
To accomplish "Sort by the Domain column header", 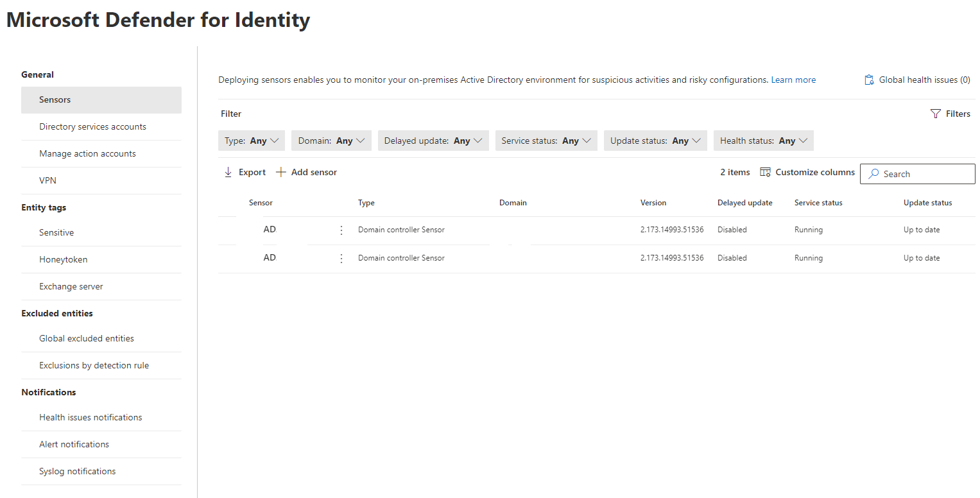I will point(513,203).
